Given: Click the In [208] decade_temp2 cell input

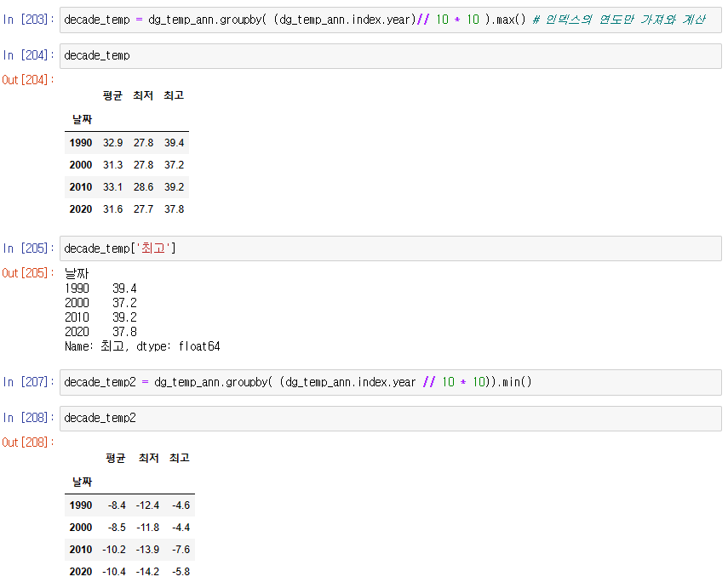Looking at the screenshot, I should pyautogui.click(x=391, y=418).
